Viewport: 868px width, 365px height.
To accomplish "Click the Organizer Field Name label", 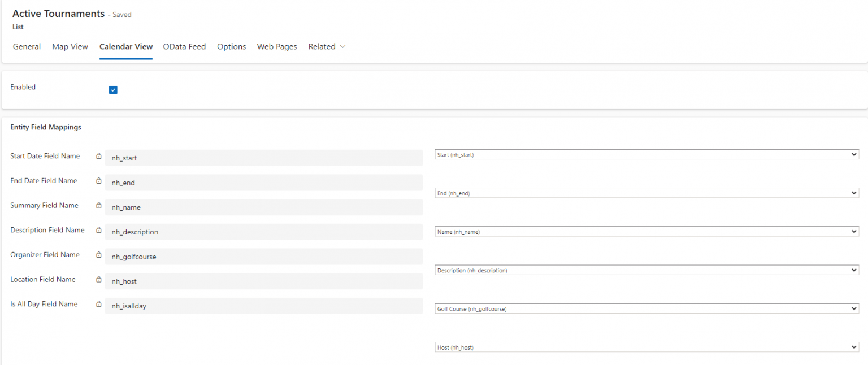I will click(45, 255).
